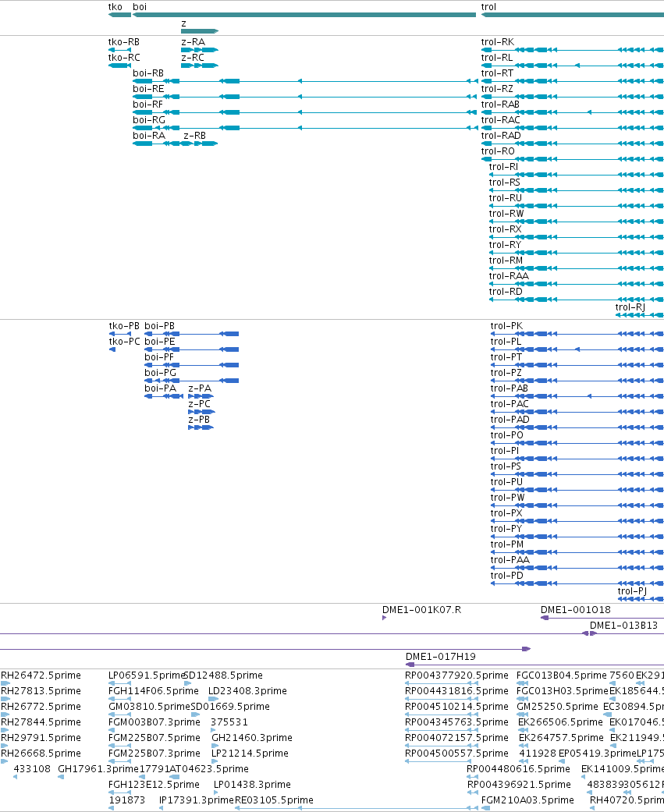
Task: Select the long boi gene span bar
Action: pyautogui.click(x=304, y=15)
